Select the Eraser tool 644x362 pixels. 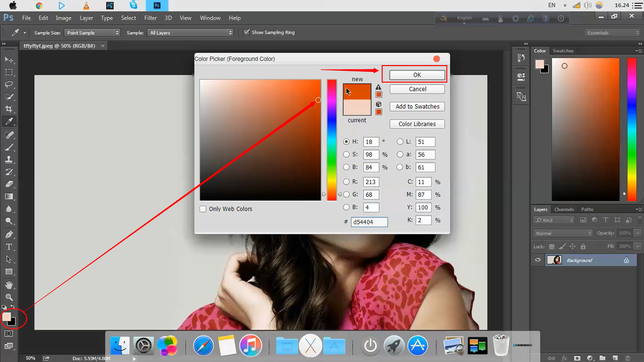click(x=9, y=184)
